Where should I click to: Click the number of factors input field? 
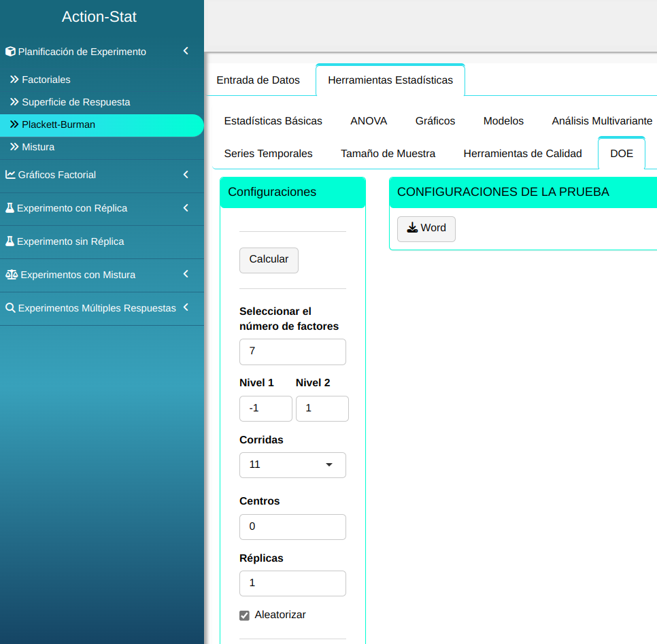[292, 352]
